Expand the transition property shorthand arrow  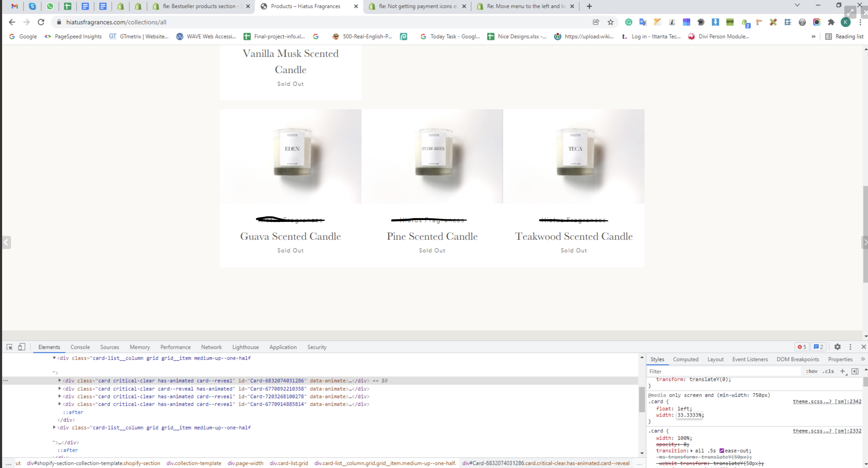point(692,450)
